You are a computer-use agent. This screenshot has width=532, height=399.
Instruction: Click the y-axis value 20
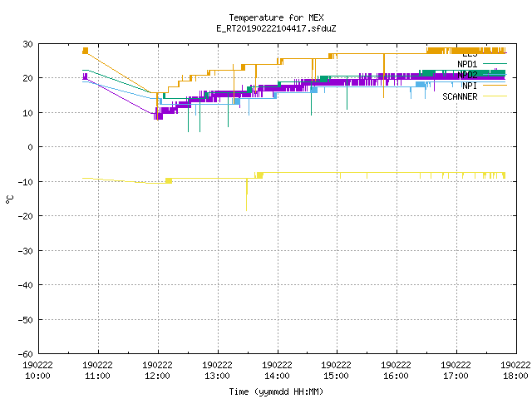pyautogui.click(x=27, y=78)
